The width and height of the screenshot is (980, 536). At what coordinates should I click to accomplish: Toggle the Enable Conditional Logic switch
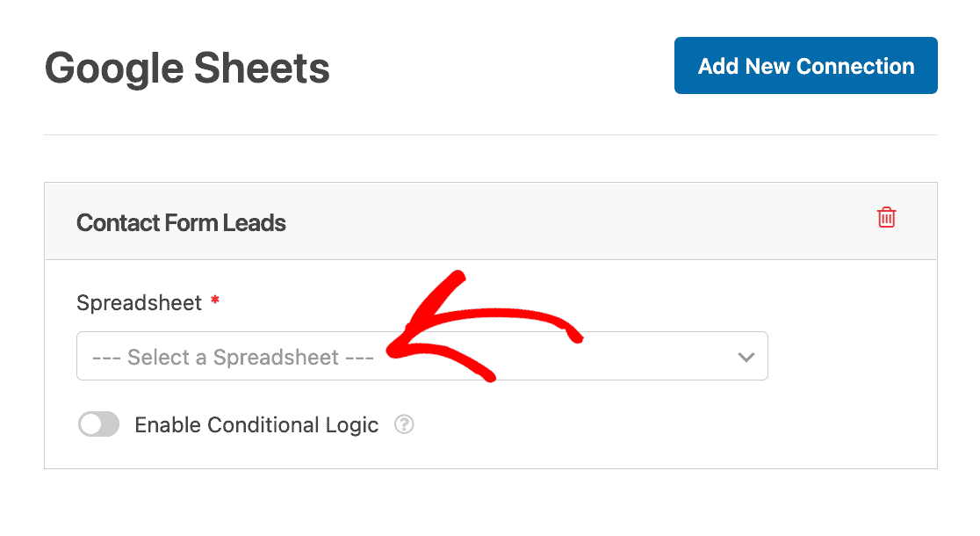(x=98, y=424)
